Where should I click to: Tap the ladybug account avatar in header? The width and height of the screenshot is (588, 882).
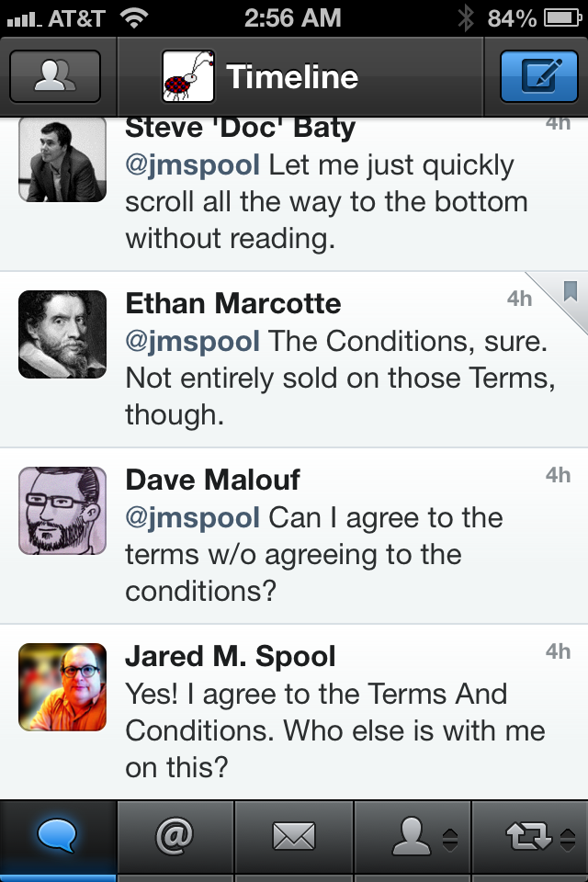pos(188,76)
